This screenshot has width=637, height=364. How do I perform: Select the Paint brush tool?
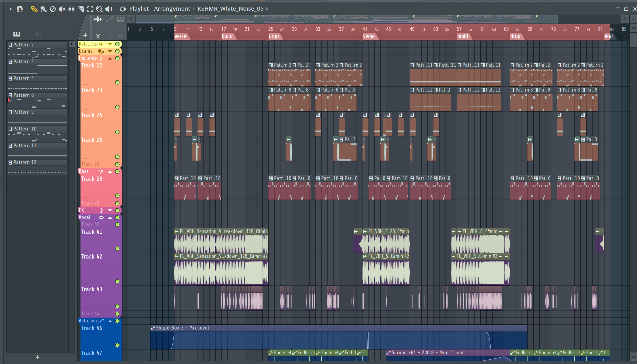pos(44,9)
